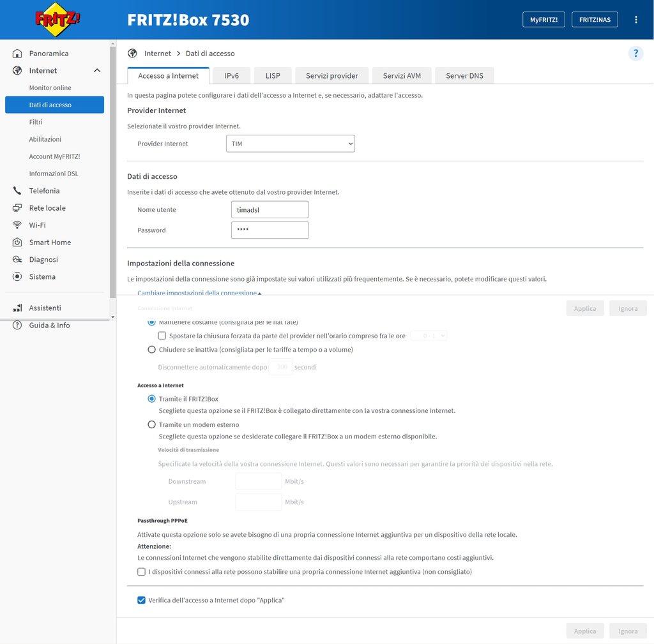Open the Servizi AVM tab

tap(402, 76)
